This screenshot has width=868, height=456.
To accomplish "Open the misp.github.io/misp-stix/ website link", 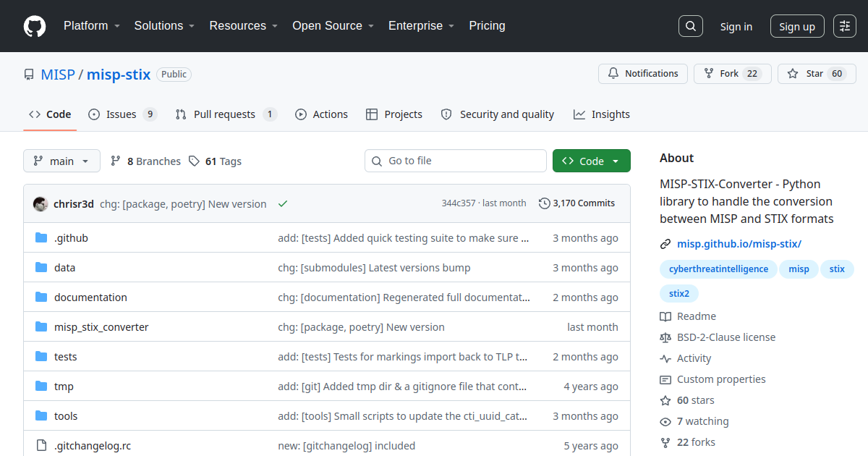I will [739, 244].
